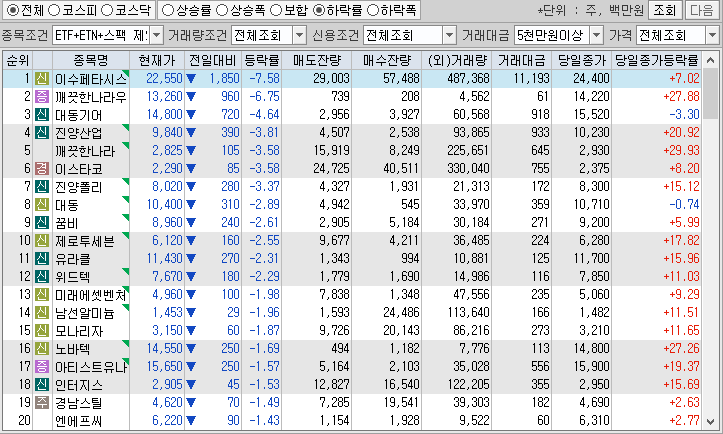Click the 신 badge beside 남선알미늄

pyautogui.click(x=42, y=312)
